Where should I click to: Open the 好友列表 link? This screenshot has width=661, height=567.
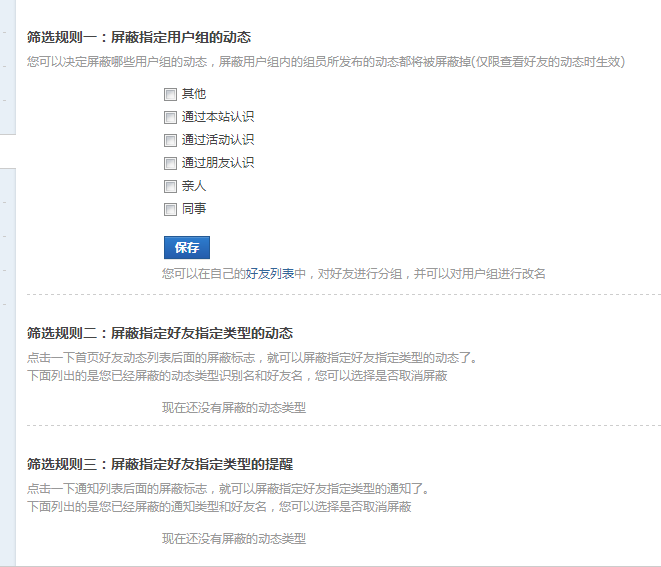coord(270,274)
